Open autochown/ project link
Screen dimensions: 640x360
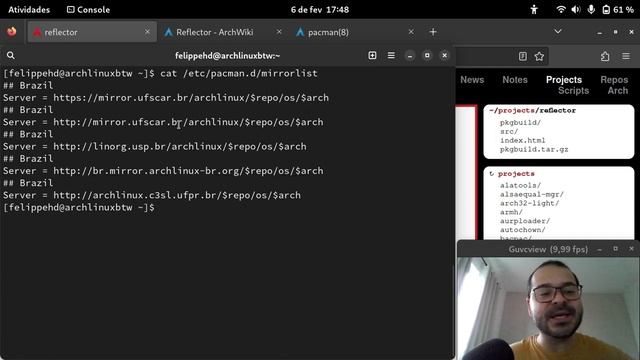coord(522,230)
